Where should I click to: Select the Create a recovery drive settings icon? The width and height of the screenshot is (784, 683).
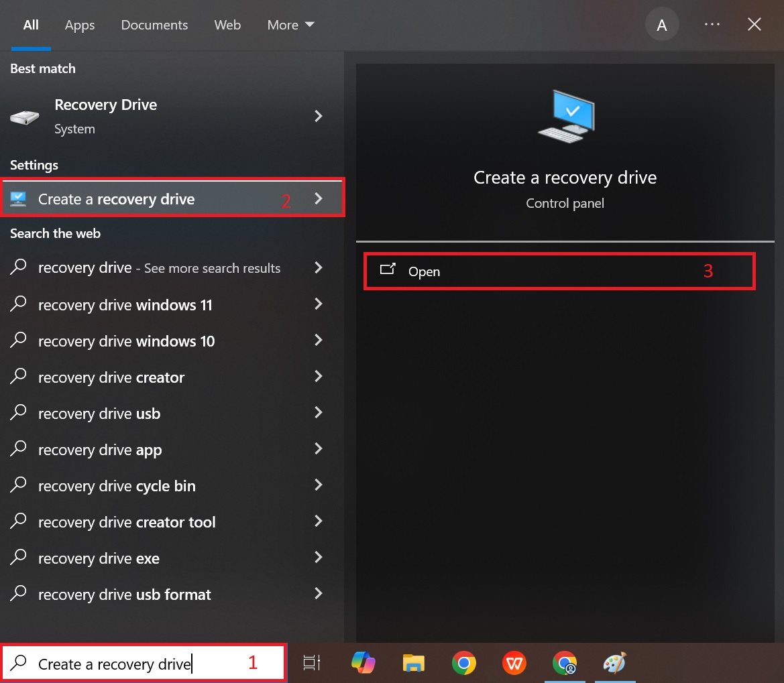19,198
